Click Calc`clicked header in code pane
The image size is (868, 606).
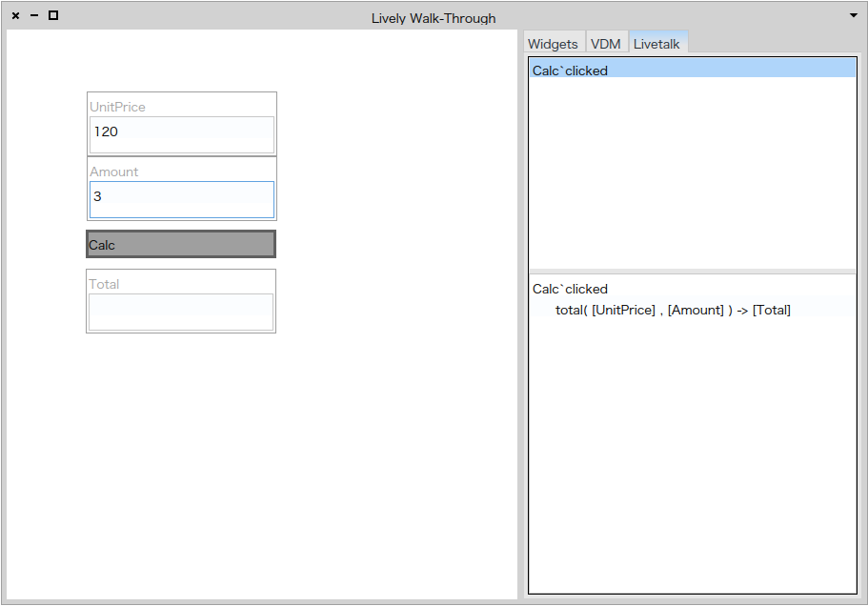click(570, 289)
